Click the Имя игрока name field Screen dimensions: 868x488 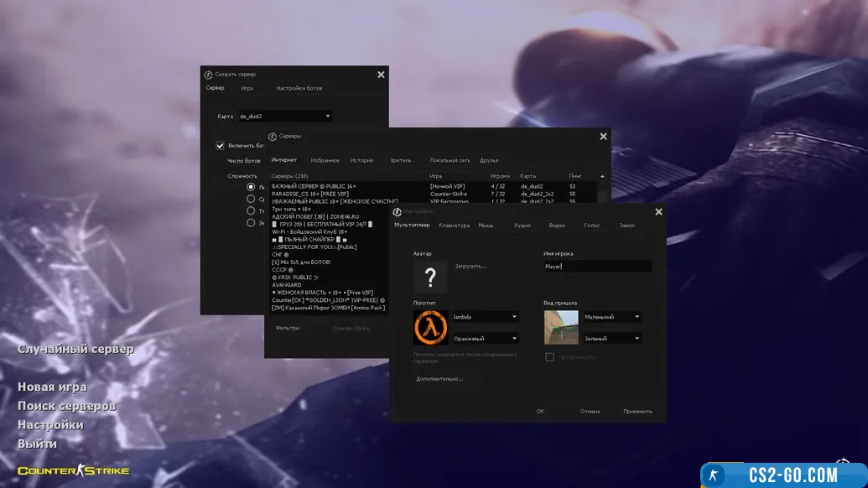pyautogui.click(x=597, y=266)
